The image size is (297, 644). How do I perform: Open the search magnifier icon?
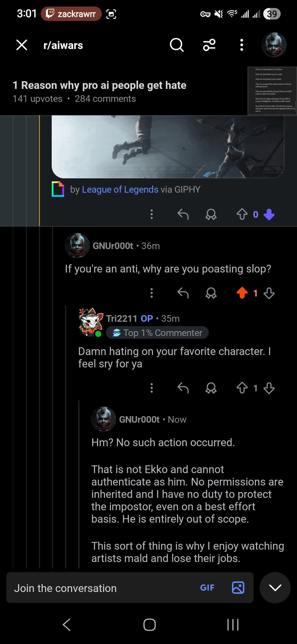pos(177,45)
